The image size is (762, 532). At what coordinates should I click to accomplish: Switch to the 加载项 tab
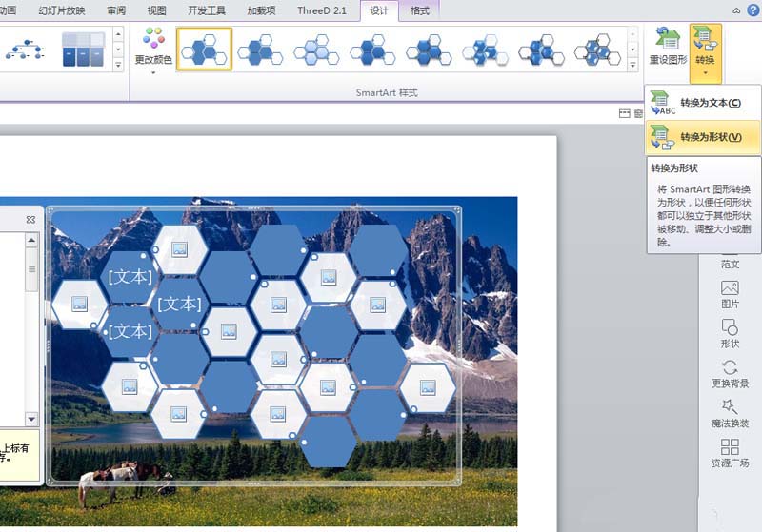[261, 10]
